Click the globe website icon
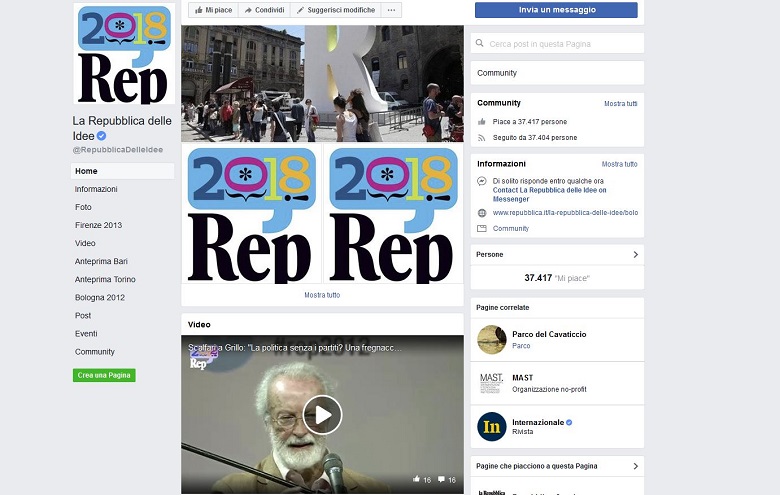780x495 pixels. (x=482, y=213)
